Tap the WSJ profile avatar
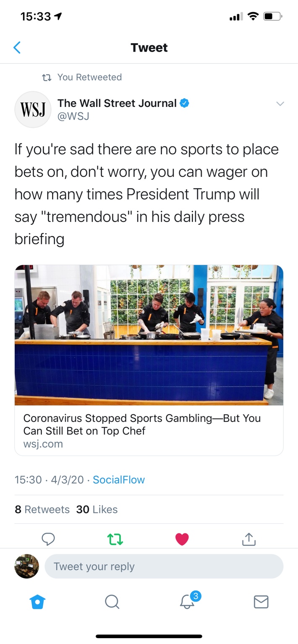 pyautogui.click(x=33, y=109)
